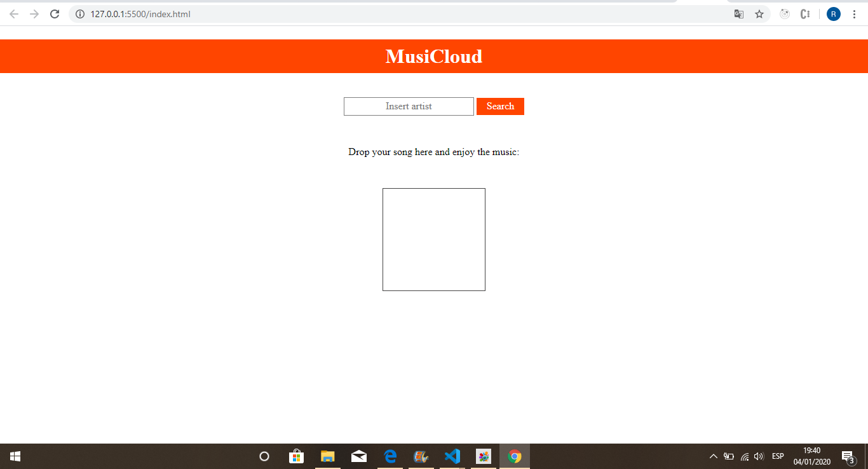Image resolution: width=868 pixels, height=469 pixels.
Task: Open File Explorer from the taskbar
Action: 327,456
